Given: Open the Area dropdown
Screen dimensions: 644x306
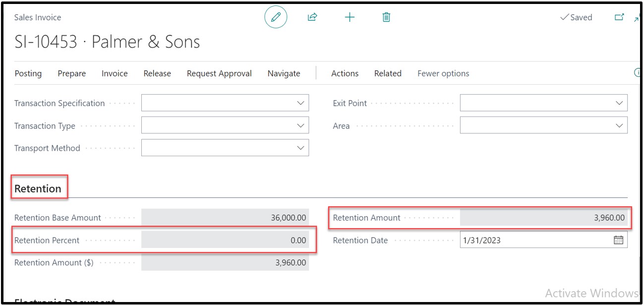Looking at the screenshot, I should (619, 126).
